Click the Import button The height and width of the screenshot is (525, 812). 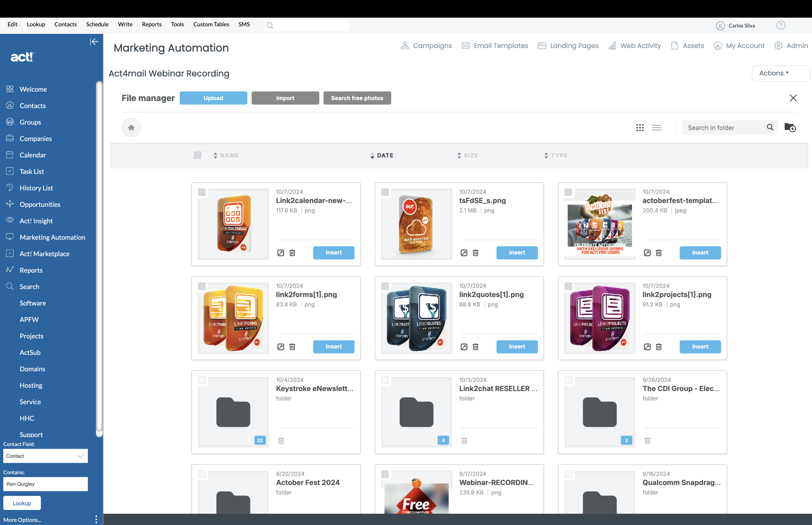[285, 98]
